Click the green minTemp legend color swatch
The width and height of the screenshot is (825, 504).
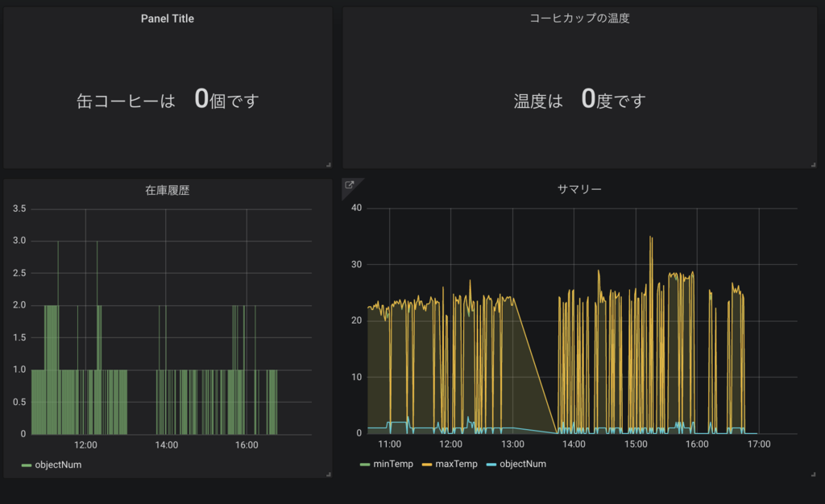[365, 465]
